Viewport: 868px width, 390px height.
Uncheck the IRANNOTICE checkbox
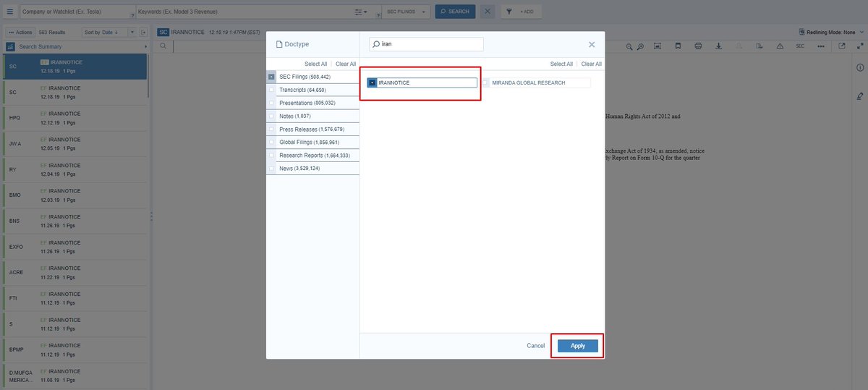pos(372,82)
